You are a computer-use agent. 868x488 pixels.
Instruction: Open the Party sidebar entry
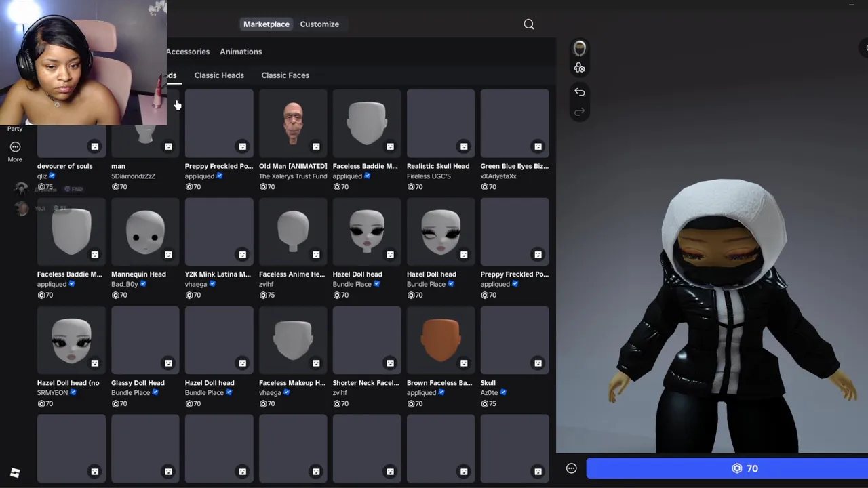point(15,129)
